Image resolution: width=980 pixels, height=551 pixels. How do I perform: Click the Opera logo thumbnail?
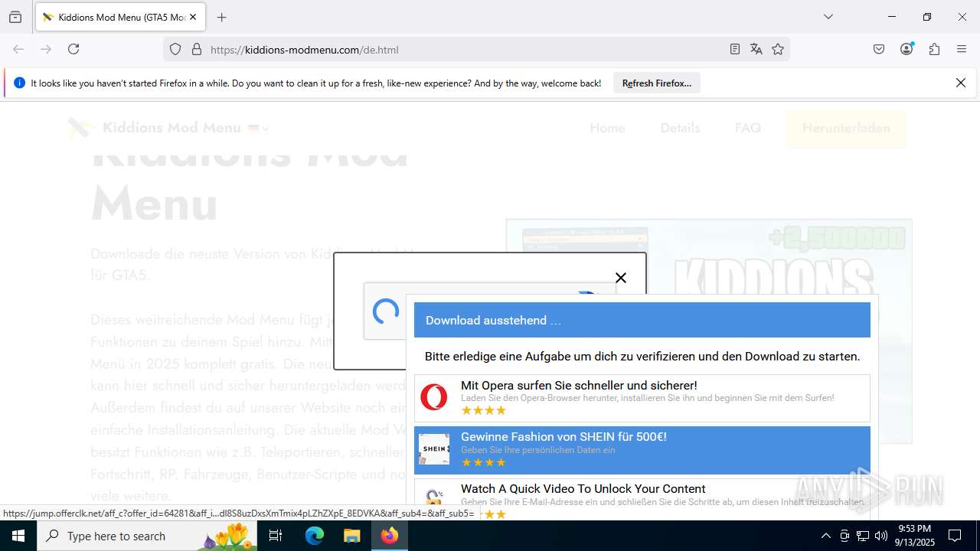tap(434, 398)
